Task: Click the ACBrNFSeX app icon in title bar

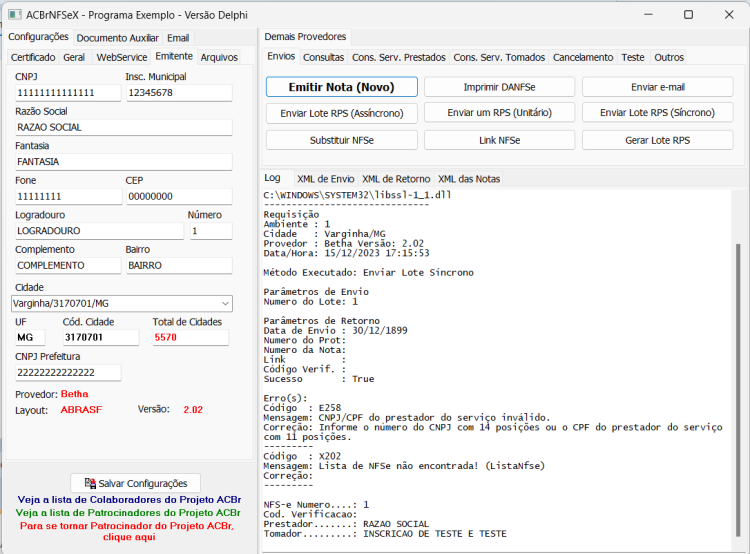Action: [14, 15]
